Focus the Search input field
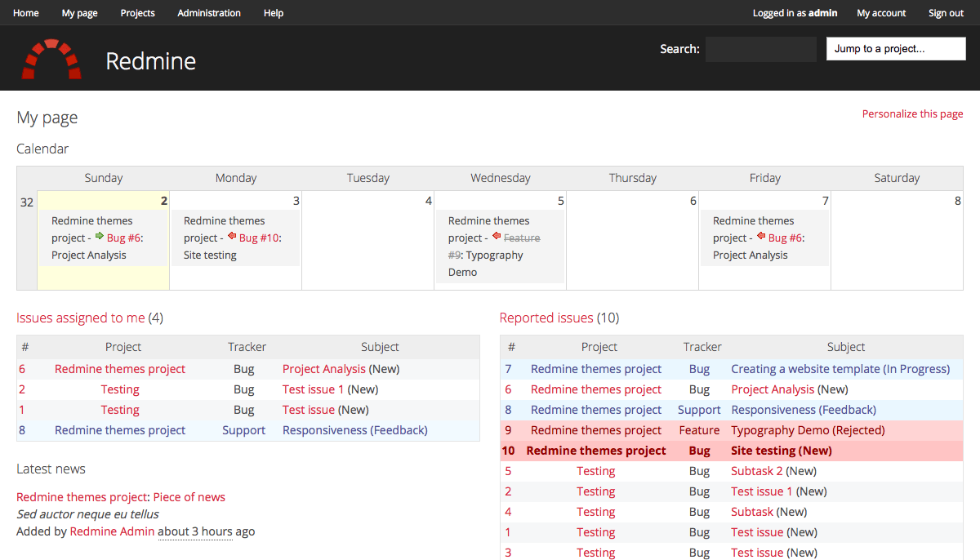Image resolution: width=980 pixels, height=560 pixels. click(x=761, y=49)
